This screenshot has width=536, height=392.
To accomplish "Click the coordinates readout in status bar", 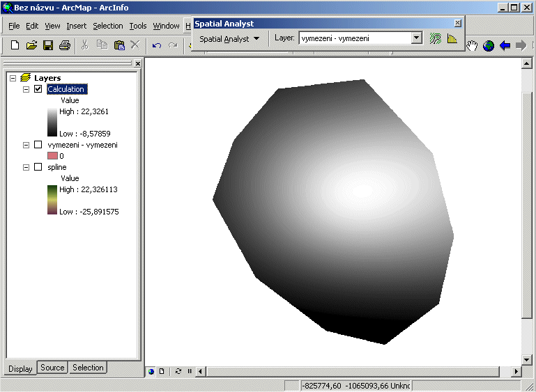I will coord(355,386).
